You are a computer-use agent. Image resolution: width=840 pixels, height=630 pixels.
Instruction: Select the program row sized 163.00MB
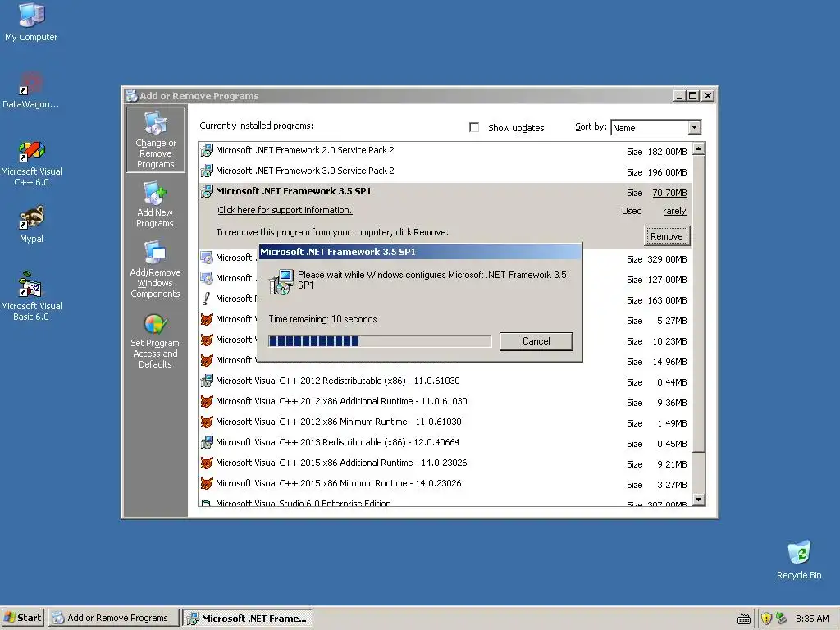(x=445, y=299)
